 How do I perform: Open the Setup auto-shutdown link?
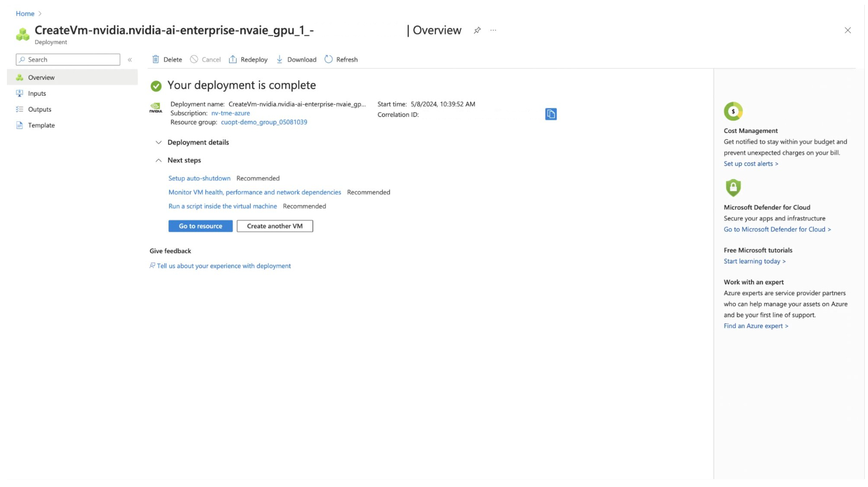pos(199,179)
